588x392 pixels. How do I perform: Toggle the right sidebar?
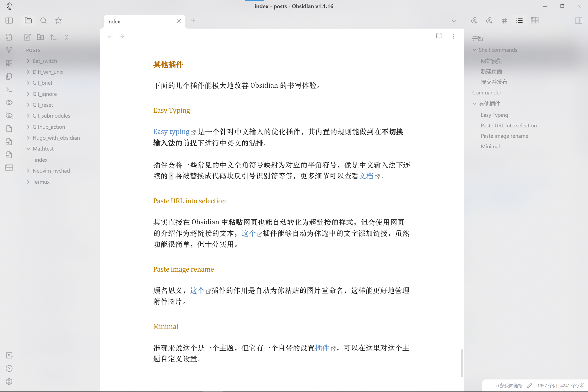(x=578, y=21)
